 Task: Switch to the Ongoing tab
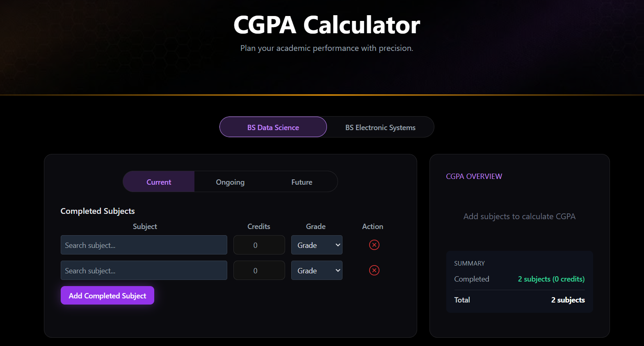click(x=230, y=182)
